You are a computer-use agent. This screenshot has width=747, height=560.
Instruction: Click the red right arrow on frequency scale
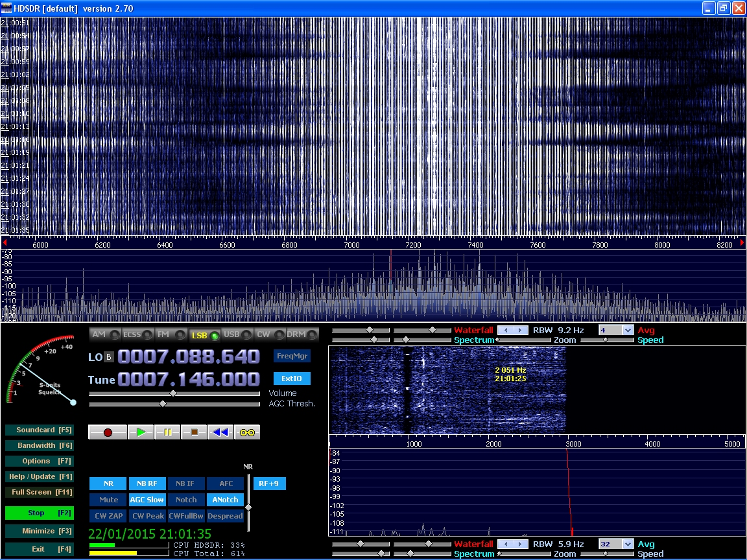click(x=742, y=243)
